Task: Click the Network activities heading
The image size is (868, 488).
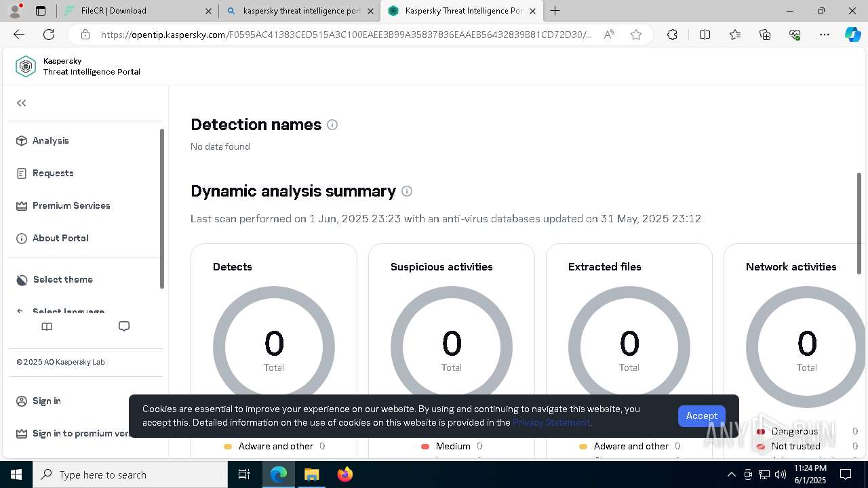Action: [x=791, y=267]
